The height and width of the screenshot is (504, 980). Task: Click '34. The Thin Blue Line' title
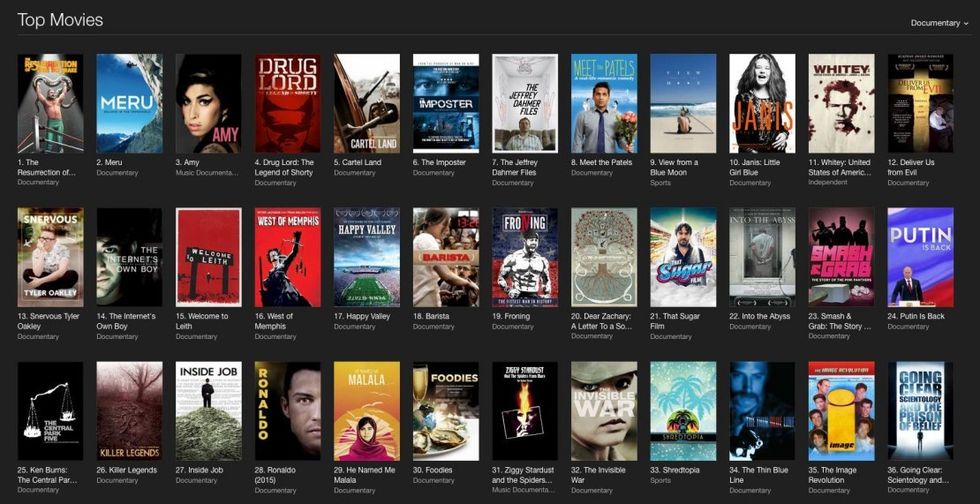(759, 475)
